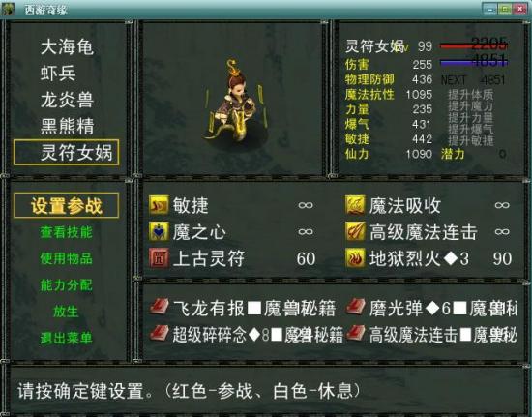Select the 魔法吸收 skill icon
The height and width of the screenshot is (417, 532).
coord(355,205)
